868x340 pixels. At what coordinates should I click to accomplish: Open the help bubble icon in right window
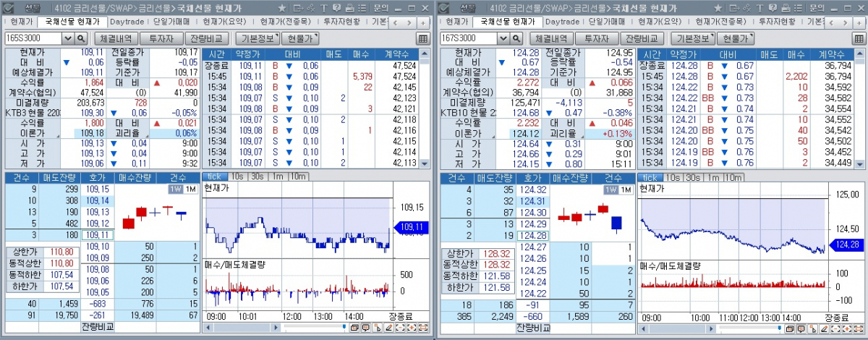(x=772, y=7)
